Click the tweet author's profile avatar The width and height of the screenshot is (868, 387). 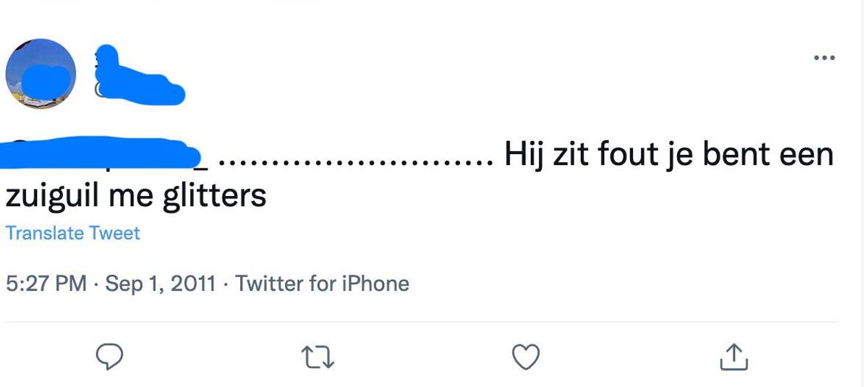click(x=41, y=74)
